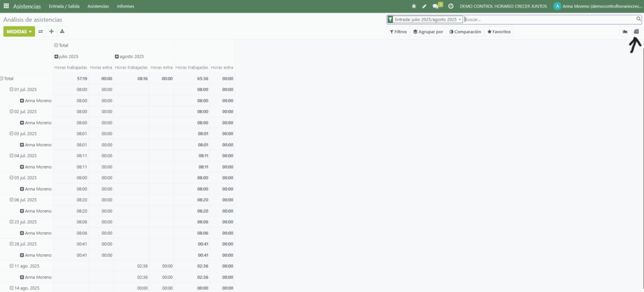
Task: Click the expand all icon
Action: tap(52, 31)
